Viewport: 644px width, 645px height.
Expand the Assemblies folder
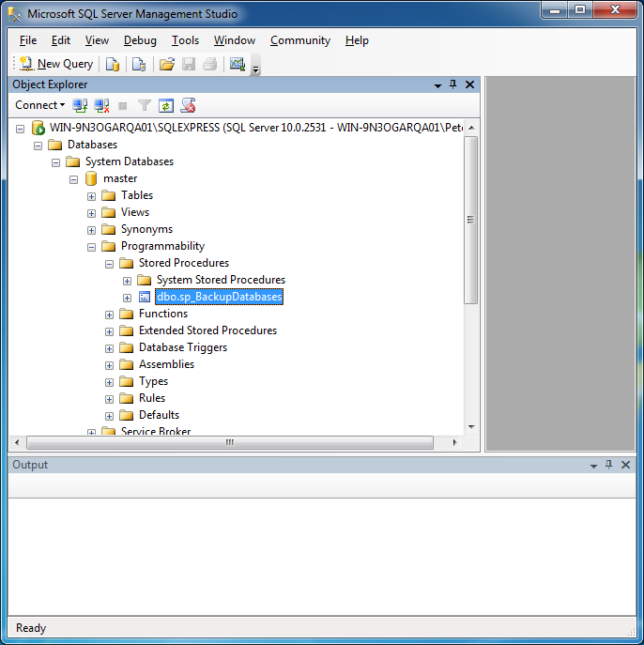tap(109, 365)
